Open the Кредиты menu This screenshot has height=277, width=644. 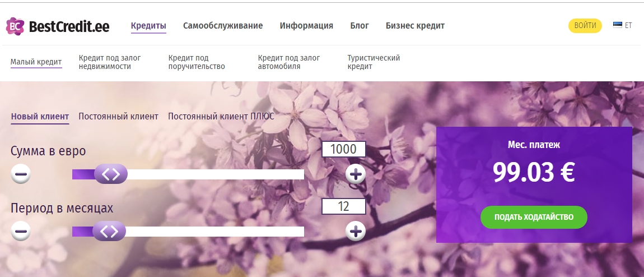coord(148,26)
